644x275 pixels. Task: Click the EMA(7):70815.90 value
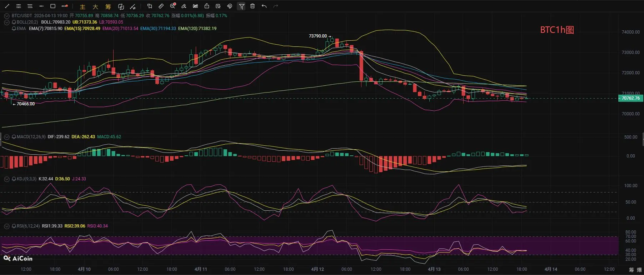(x=46, y=29)
